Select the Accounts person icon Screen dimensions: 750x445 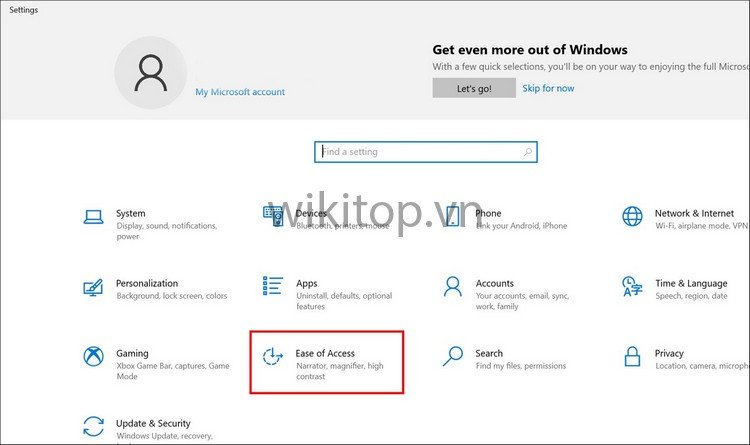(x=453, y=287)
